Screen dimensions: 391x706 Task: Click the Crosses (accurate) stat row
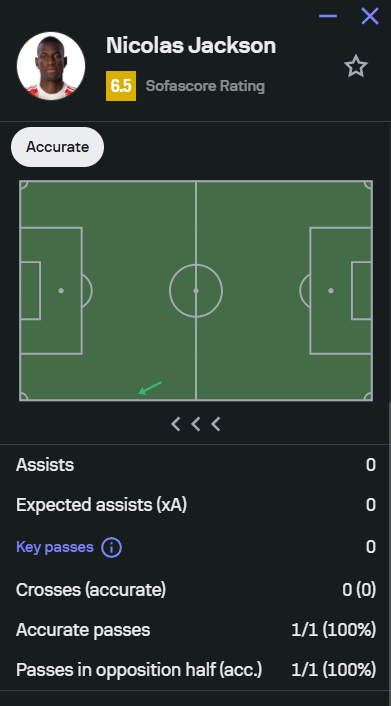[196, 589]
